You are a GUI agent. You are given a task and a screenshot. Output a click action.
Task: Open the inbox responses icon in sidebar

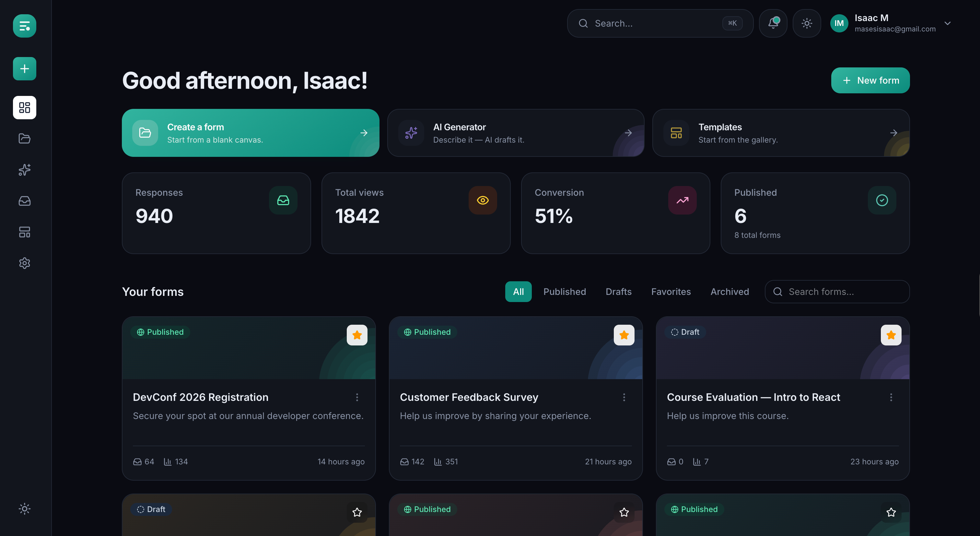tap(24, 201)
